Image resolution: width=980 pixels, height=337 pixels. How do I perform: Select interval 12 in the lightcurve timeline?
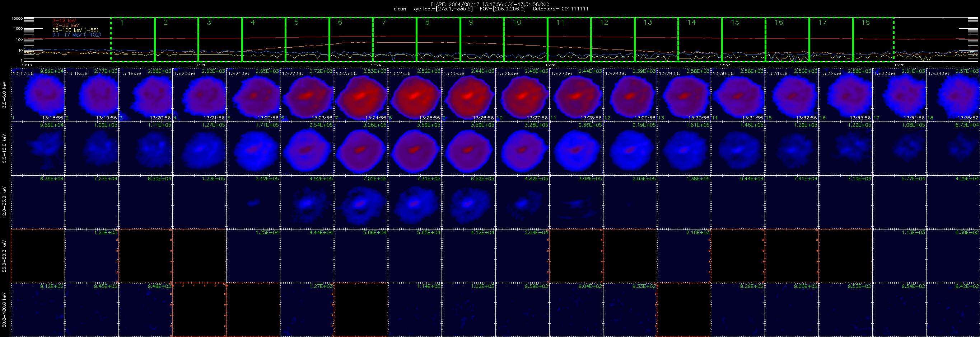click(613, 39)
